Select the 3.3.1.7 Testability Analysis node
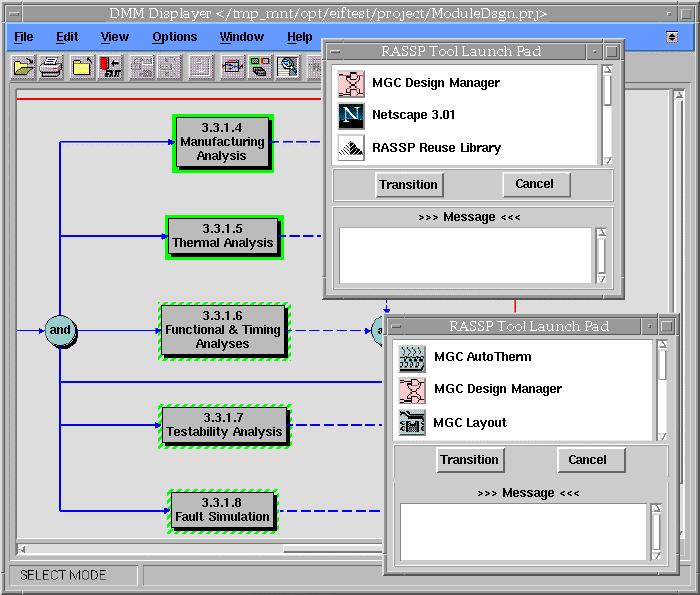This screenshot has width=700, height=595. [x=224, y=425]
